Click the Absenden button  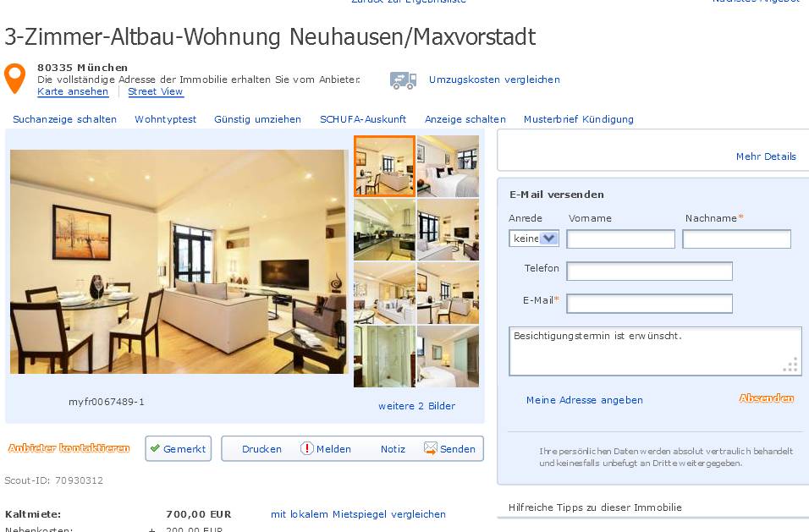tap(766, 398)
